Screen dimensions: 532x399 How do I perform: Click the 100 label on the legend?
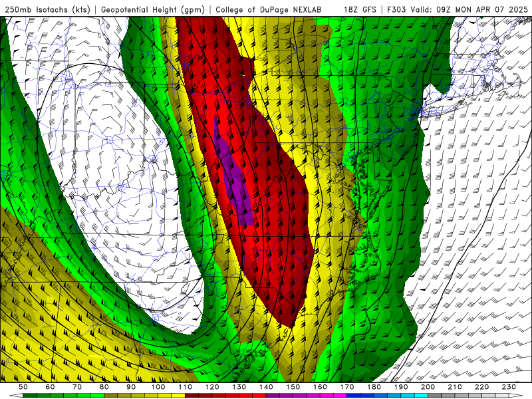(158, 387)
